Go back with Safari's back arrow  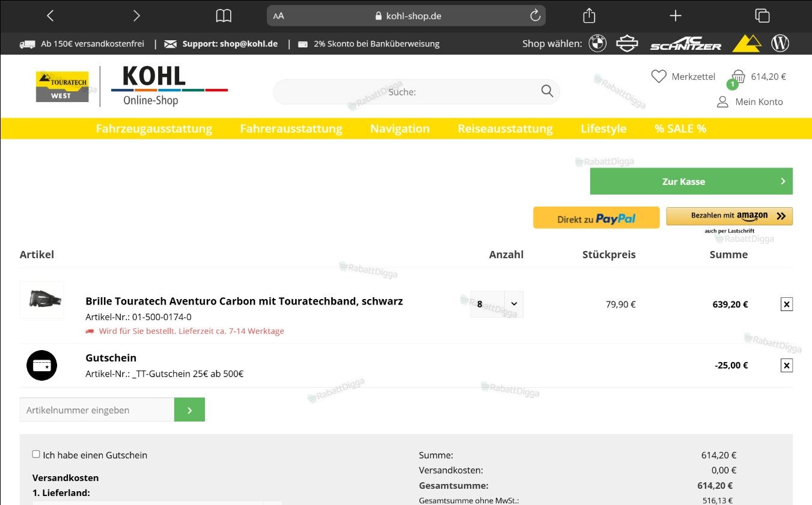[x=50, y=16]
